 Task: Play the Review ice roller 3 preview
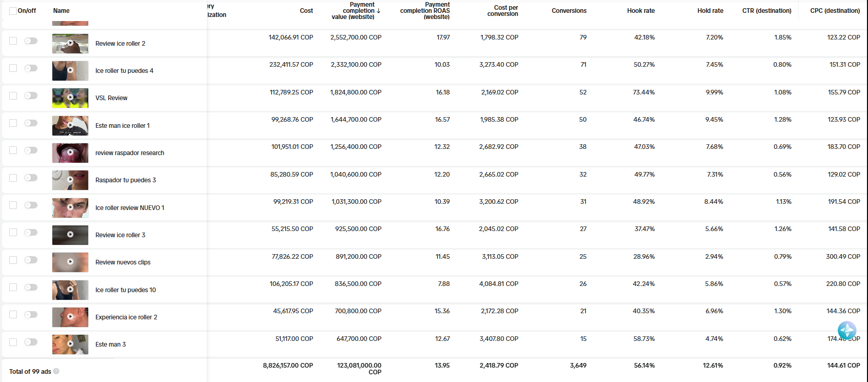coord(70,235)
